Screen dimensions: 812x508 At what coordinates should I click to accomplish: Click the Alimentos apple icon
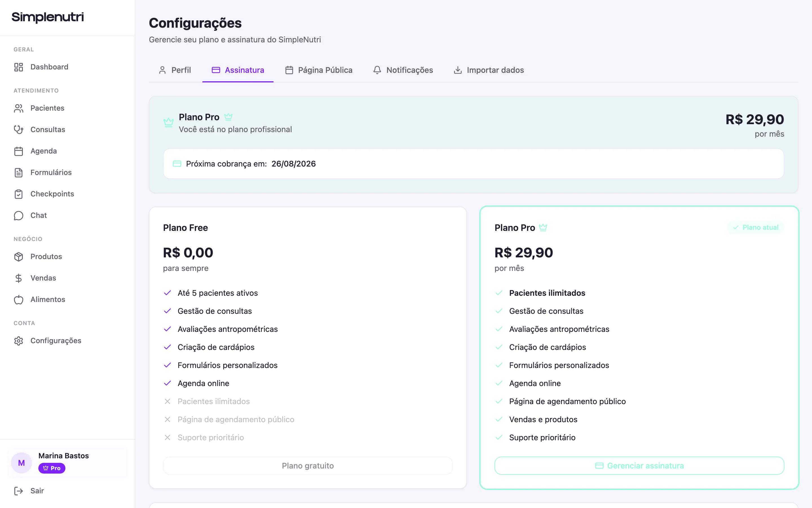point(18,300)
